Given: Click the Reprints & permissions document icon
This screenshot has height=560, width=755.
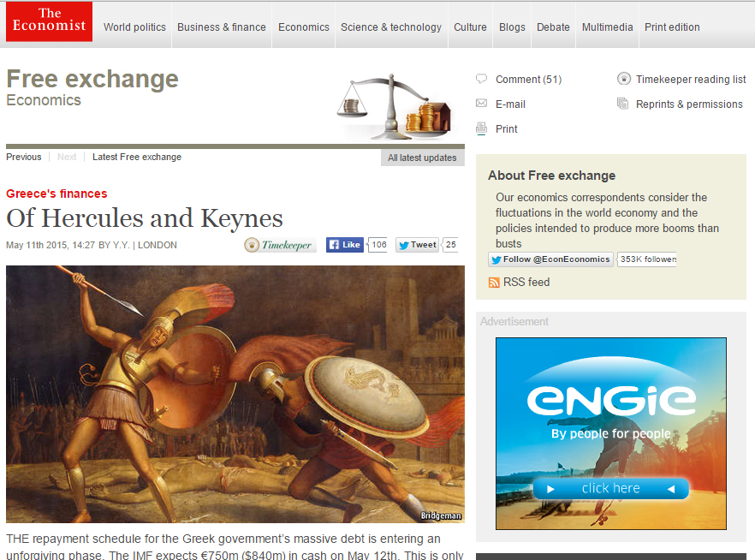Looking at the screenshot, I should [622, 103].
